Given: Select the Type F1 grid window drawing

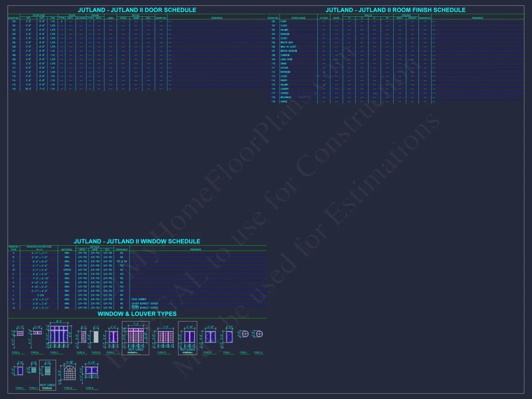Looking at the screenshot, I should coord(165,337).
